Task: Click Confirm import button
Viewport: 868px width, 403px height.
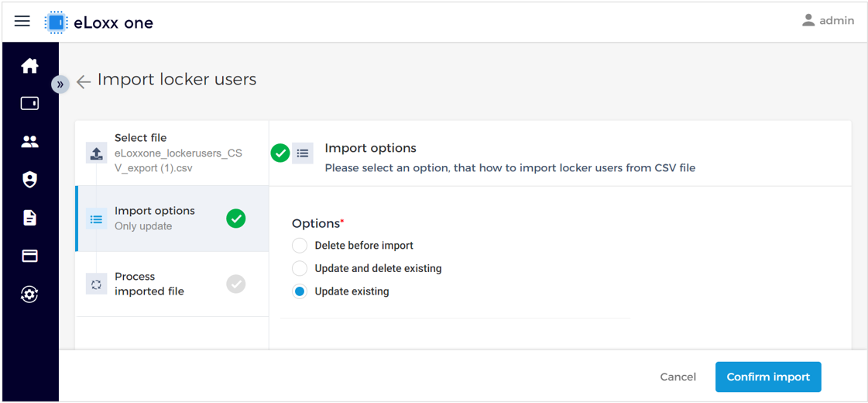Action: (768, 377)
